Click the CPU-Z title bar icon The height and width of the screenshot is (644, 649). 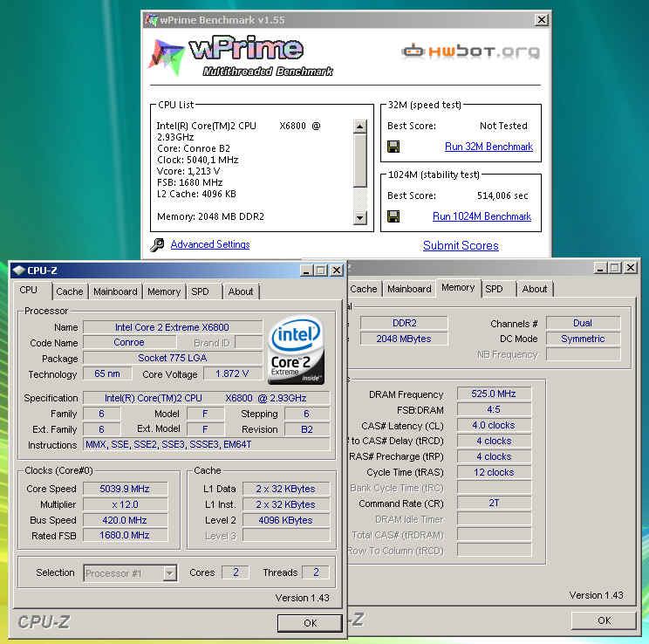click(x=18, y=271)
